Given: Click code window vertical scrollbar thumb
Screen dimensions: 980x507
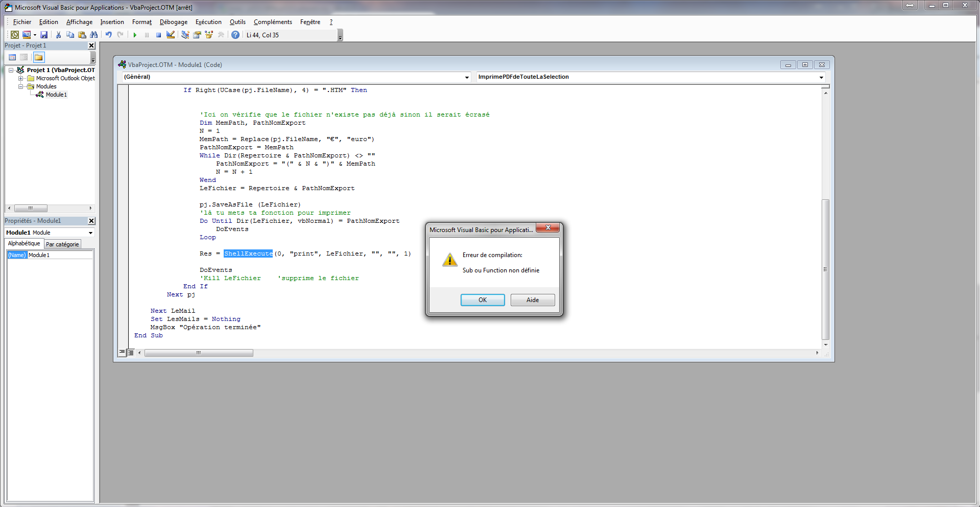Looking at the screenshot, I should click(x=825, y=269).
